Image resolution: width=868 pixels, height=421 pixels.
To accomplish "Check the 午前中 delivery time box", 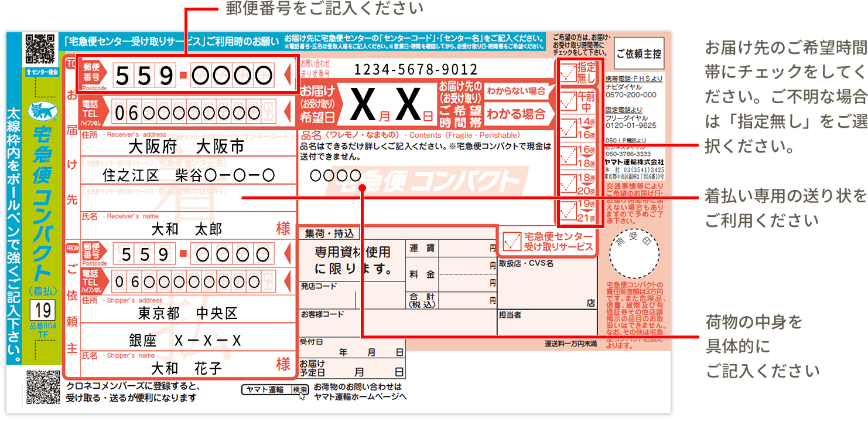I will pos(569,103).
